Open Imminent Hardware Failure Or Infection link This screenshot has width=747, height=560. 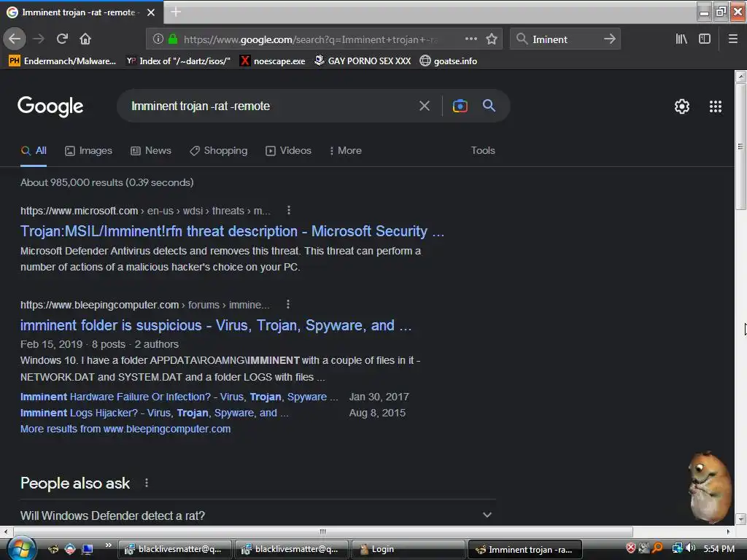[x=179, y=397]
